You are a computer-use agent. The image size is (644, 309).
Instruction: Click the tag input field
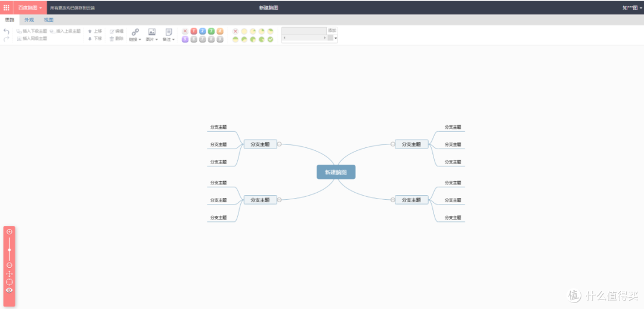coord(304,31)
